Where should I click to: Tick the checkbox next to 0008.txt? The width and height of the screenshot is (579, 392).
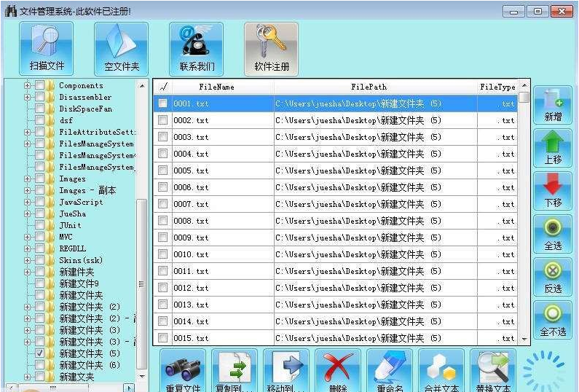(162, 221)
